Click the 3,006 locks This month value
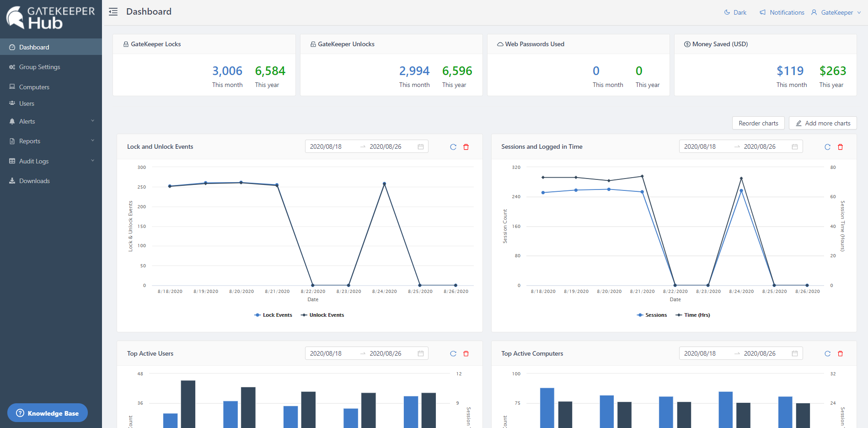 [227, 71]
